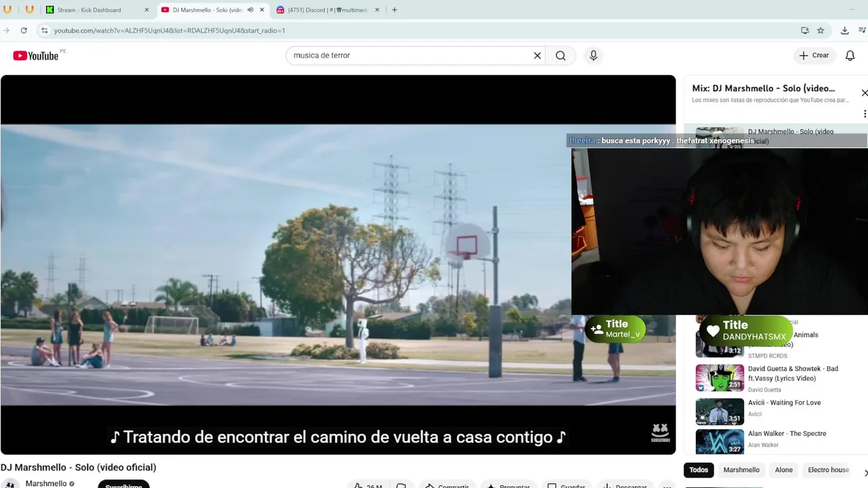Select the Todos filter chip

(x=698, y=470)
